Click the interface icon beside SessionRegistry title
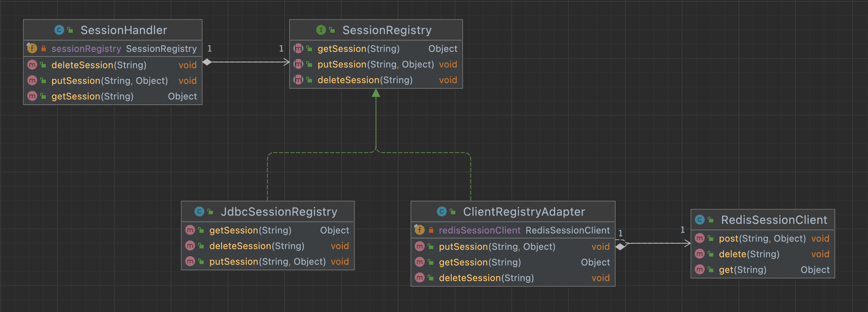Image resolution: width=868 pixels, height=312 pixels. pos(321,30)
